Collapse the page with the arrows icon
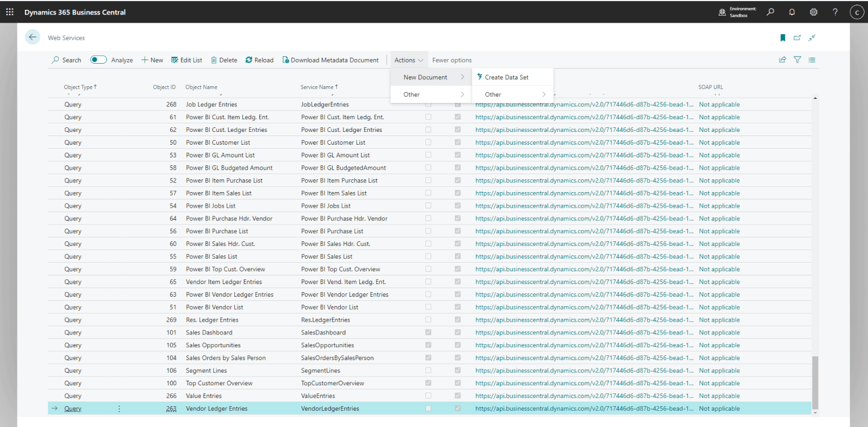 (x=812, y=38)
